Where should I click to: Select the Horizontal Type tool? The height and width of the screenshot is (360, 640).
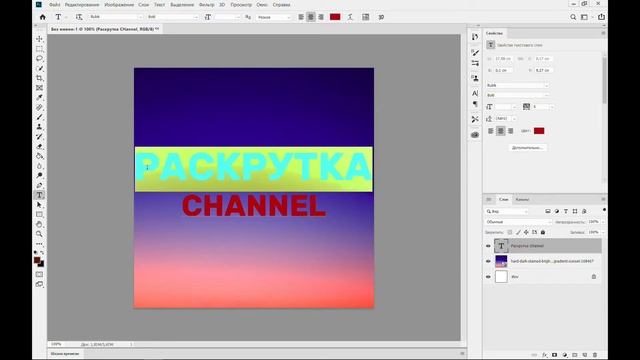click(39, 195)
